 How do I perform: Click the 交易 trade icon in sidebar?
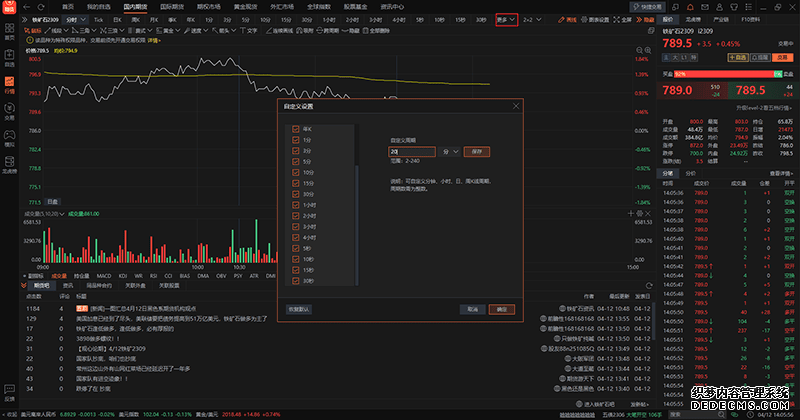pyautogui.click(x=9, y=122)
